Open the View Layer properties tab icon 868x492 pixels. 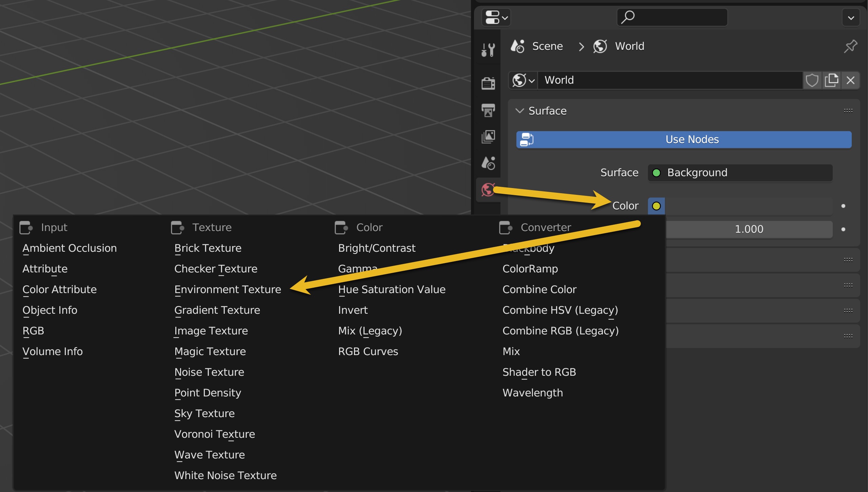pyautogui.click(x=488, y=137)
